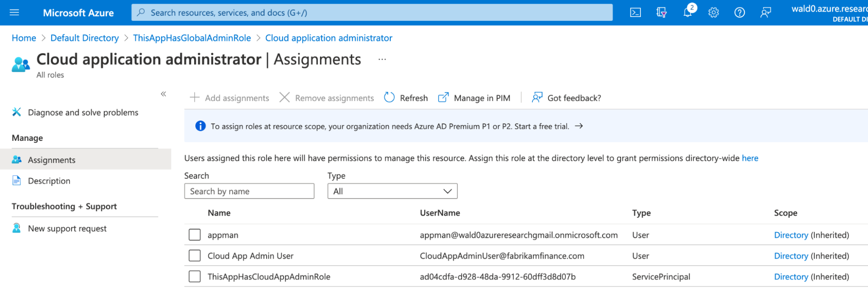Open the Cloud Shell terminal icon
The height and width of the screenshot is (303, 868).
pos(635,13)
